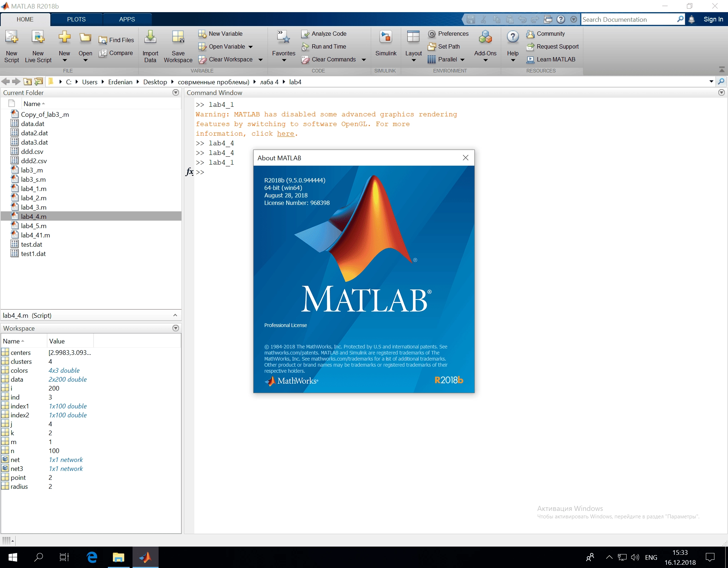This screenshot has height=568, width=728.
Task: Click Users in folder path
Action: [x=90, y=82]
